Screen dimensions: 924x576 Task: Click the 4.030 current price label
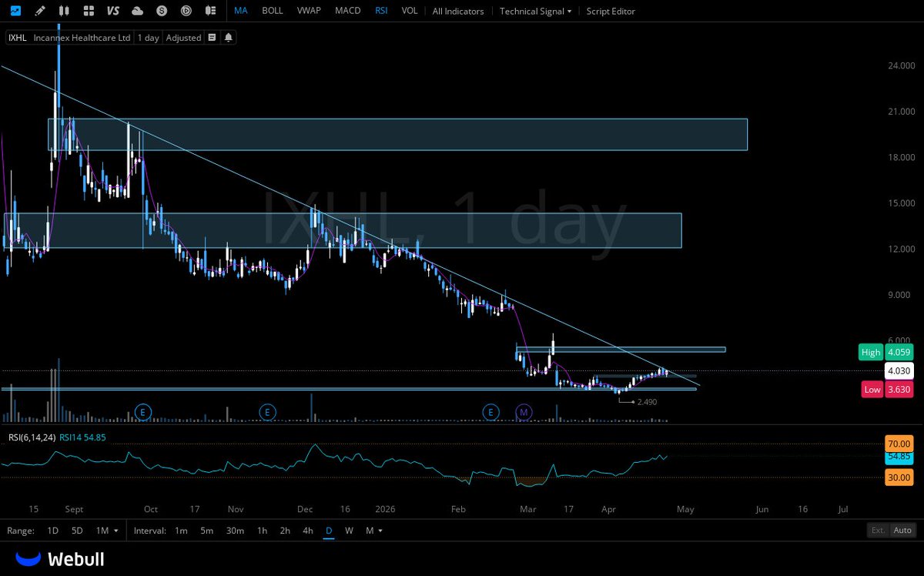point(899,370)
